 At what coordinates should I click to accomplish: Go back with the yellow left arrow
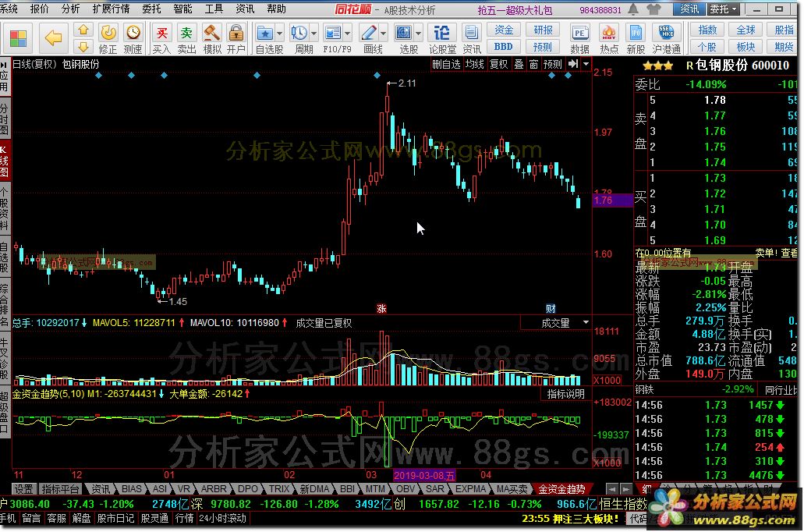point(53,38)
